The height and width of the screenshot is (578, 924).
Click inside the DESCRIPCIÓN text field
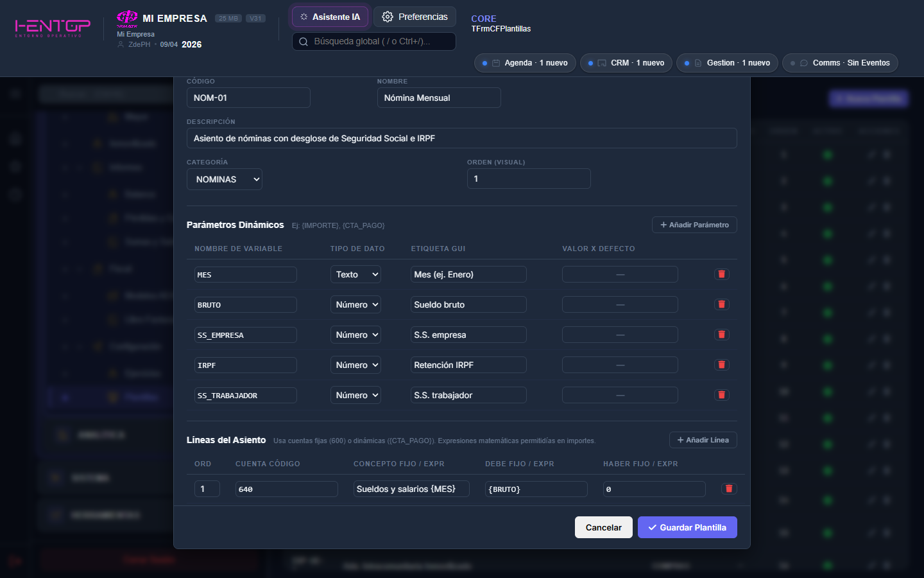pos(461,138)
